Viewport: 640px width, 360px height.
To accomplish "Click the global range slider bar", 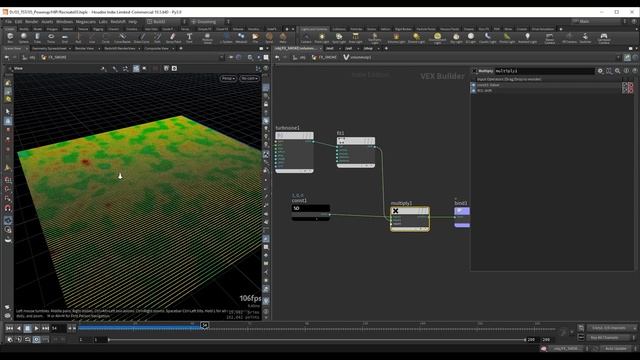I will [317, 340].
